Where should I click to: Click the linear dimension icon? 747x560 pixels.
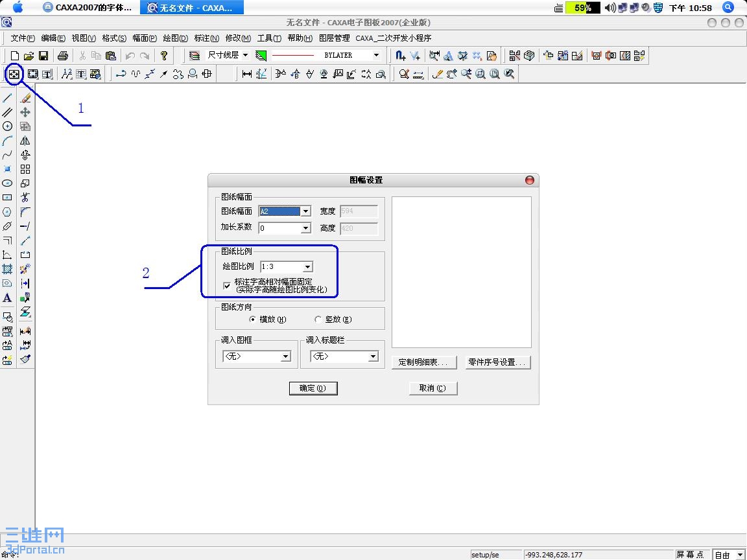[247, 74]
